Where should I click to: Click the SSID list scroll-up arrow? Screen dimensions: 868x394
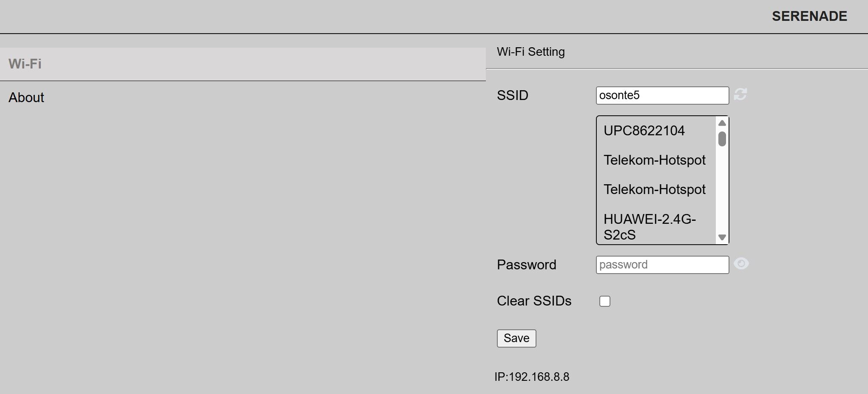coord(722,123)
